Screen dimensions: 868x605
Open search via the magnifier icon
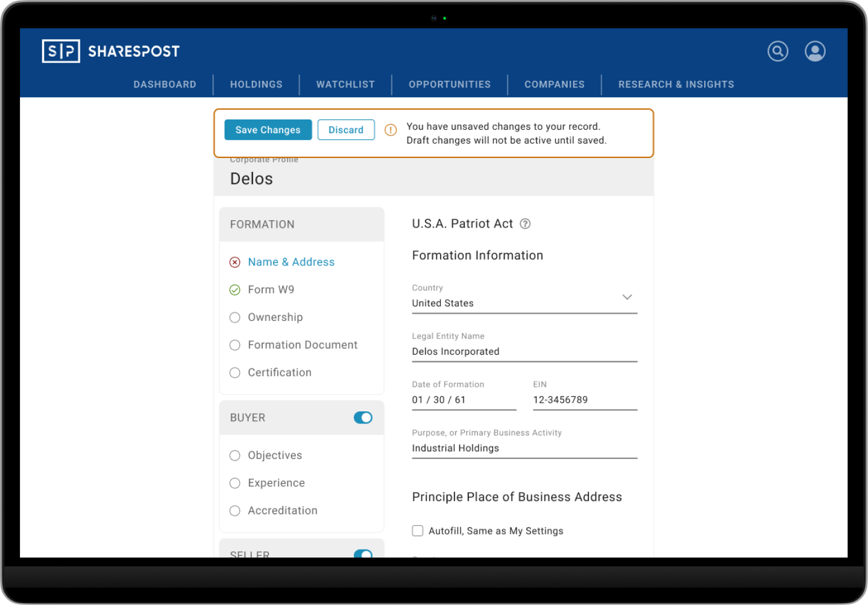click(x=778, y=51)
